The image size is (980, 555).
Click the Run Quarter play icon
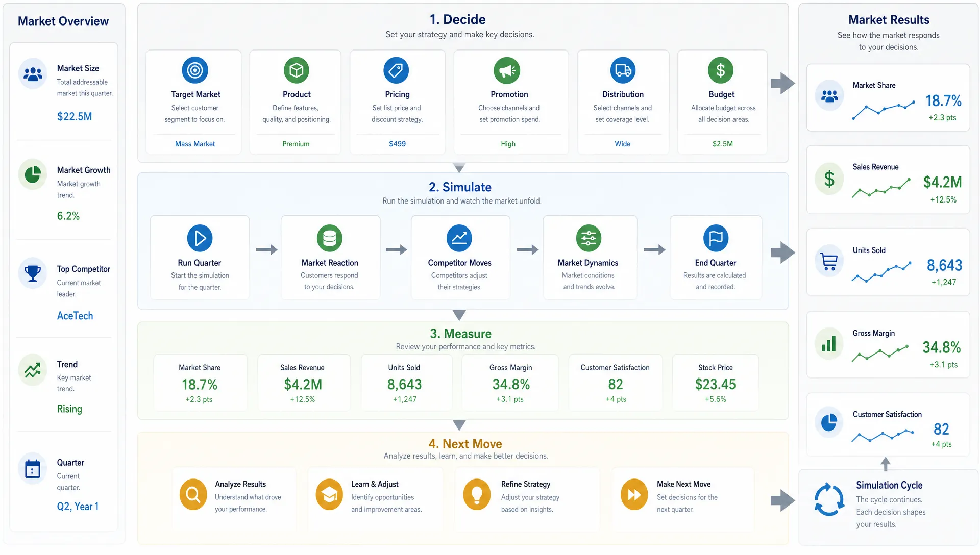pos(200,238)
